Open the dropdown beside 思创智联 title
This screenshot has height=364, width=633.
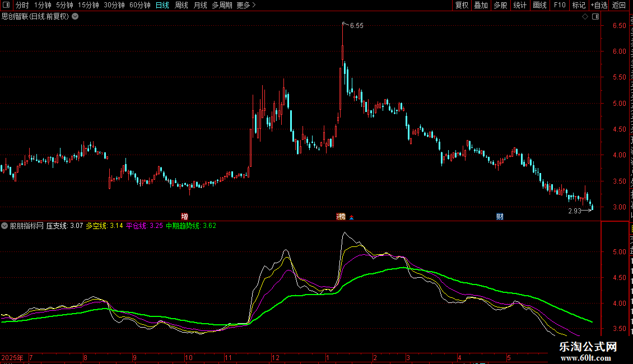click(x=75, y=17)
